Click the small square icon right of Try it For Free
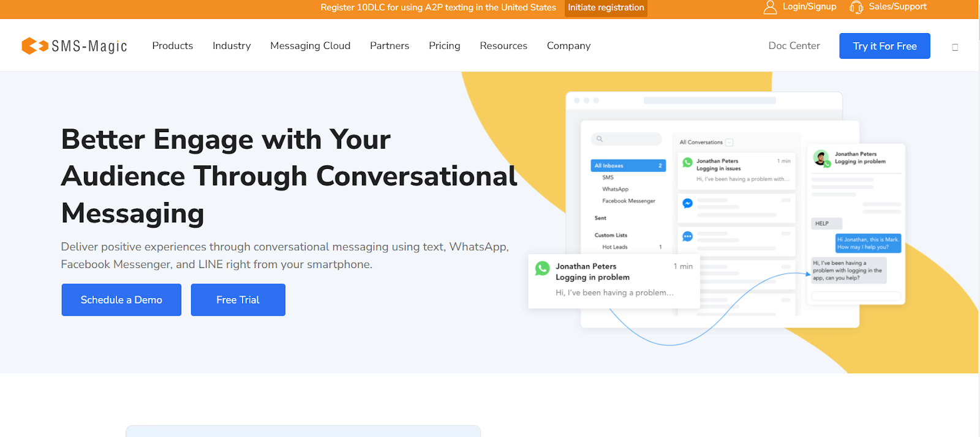980x437 pixels. pyautogui.click(x=955, y=47)
